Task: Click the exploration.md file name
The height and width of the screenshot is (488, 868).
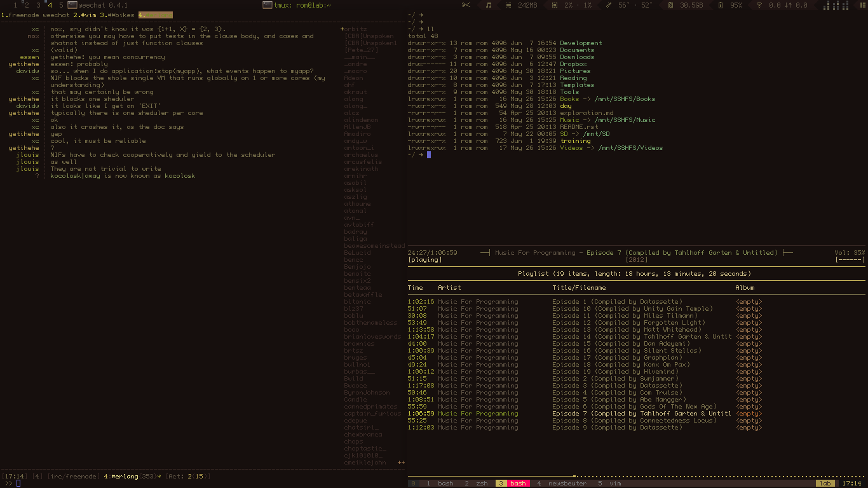Action: pos(587,112)
